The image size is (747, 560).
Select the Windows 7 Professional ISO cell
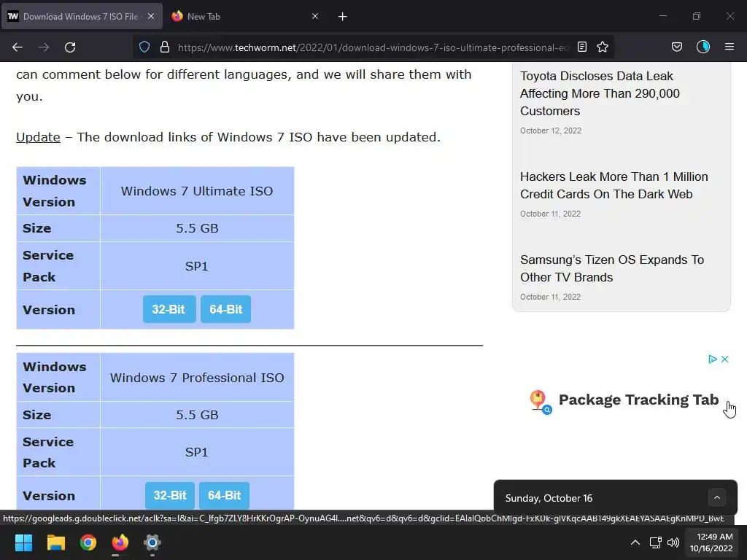tap(197, 378)
